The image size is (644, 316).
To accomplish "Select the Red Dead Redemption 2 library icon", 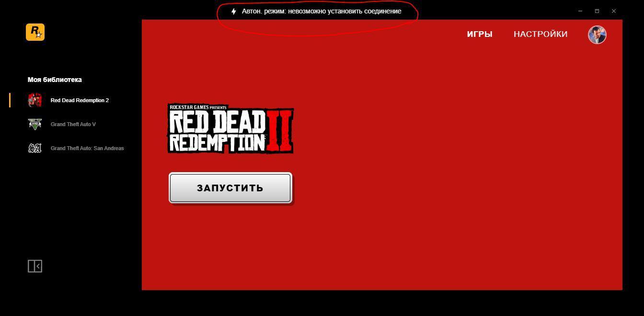I will pos(35,100).
